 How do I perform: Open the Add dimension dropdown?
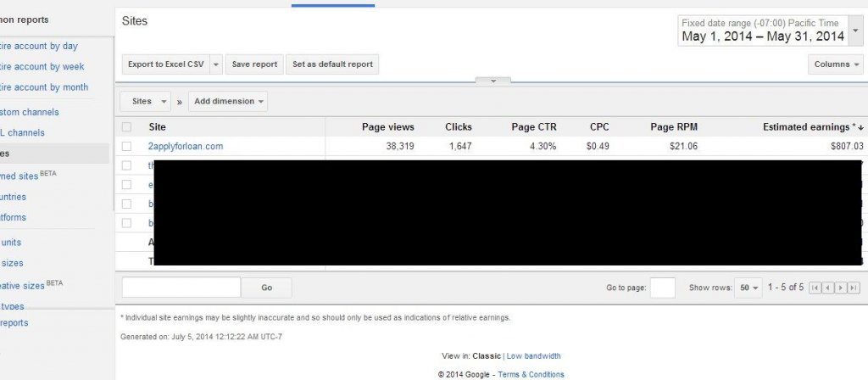point(228,102)
